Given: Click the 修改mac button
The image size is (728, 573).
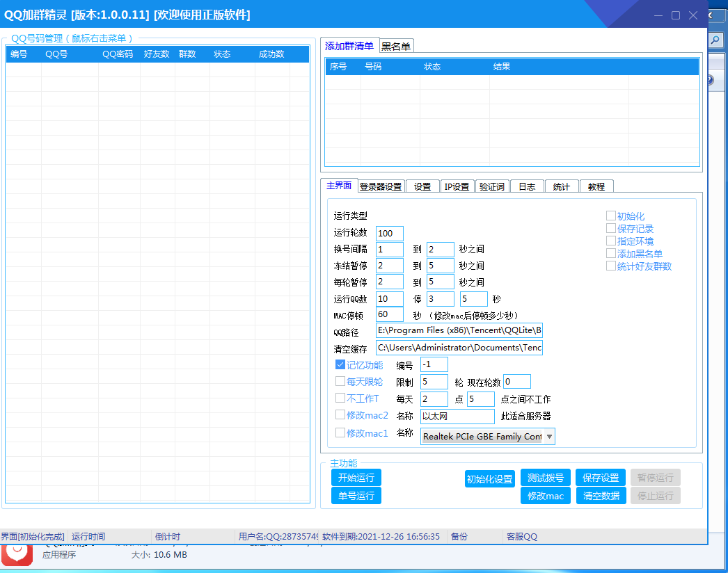Looking at the screenshot, I should pos(546,496).
